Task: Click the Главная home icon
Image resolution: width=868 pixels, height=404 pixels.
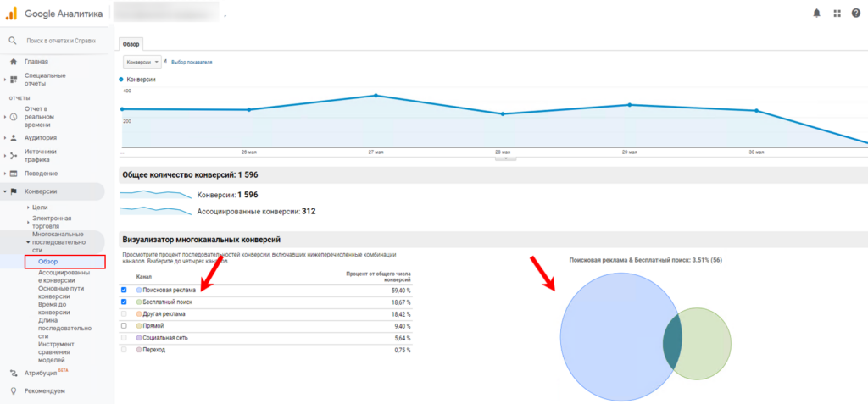Action: click(x=14, y=61)
